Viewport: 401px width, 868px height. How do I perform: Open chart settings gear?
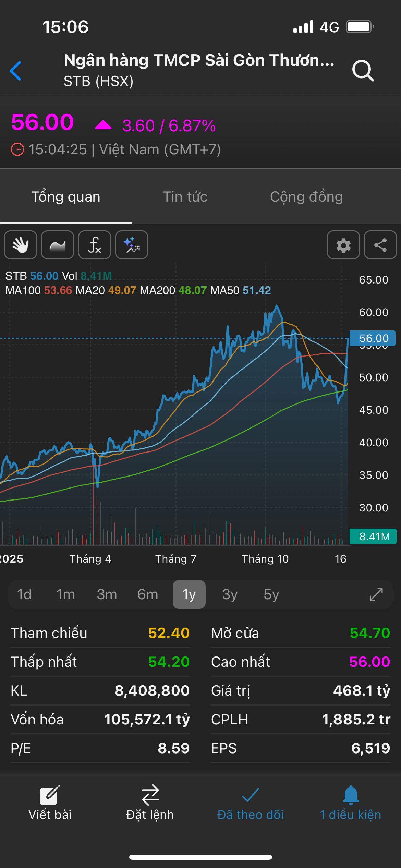(343, 245)
